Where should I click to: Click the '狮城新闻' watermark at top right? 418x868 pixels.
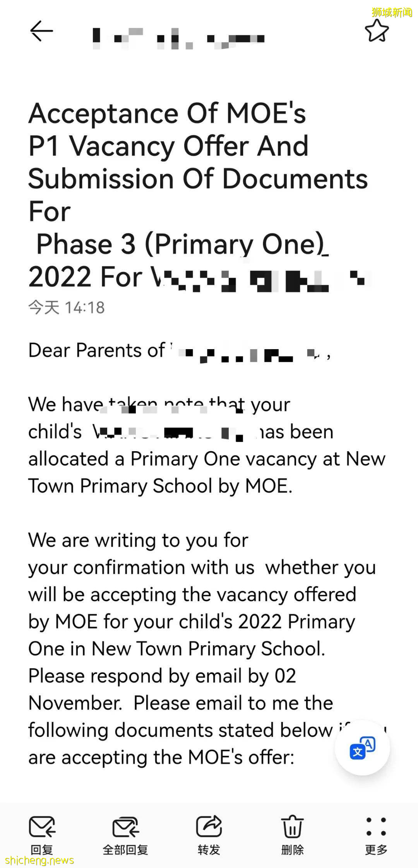tap(392, 12)
